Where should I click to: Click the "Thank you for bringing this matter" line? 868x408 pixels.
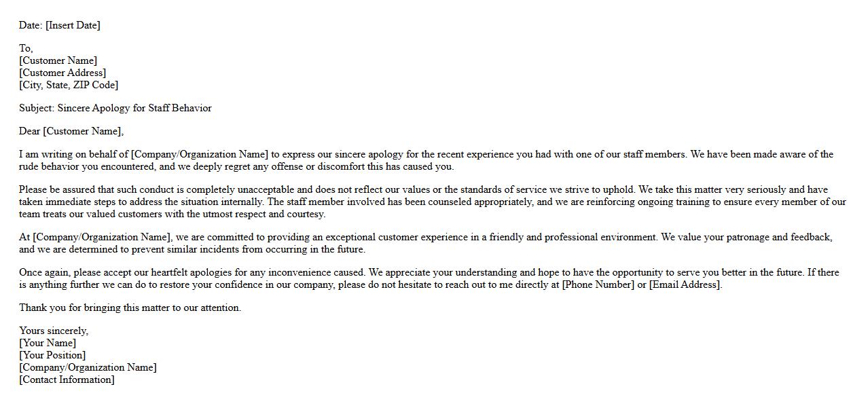point(130,308)
